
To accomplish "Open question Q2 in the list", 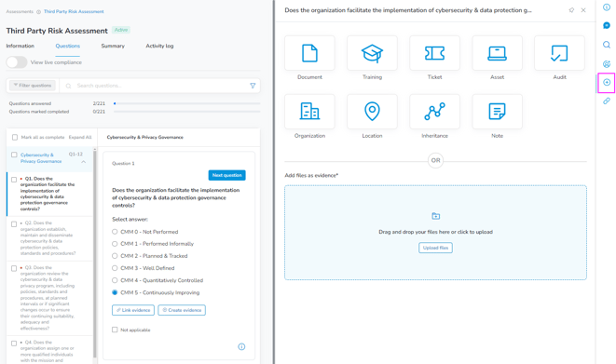I will pyautogui.click(x=48, y=238).
